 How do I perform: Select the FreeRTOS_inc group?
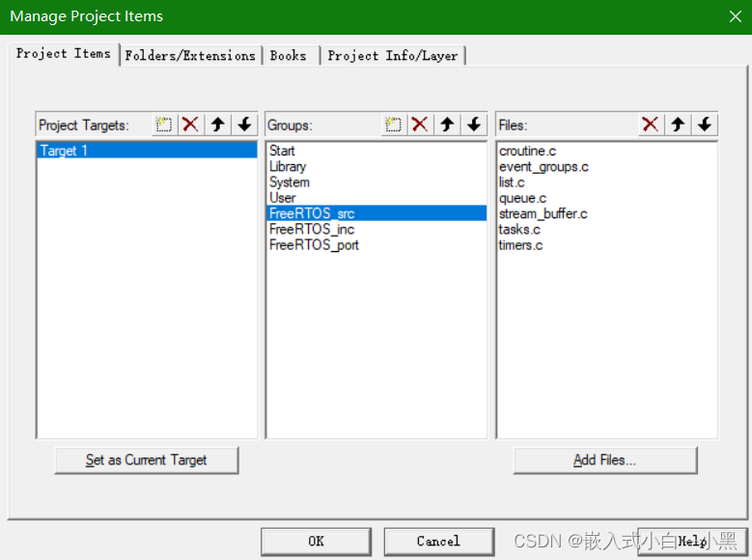(x=376, y=230)
